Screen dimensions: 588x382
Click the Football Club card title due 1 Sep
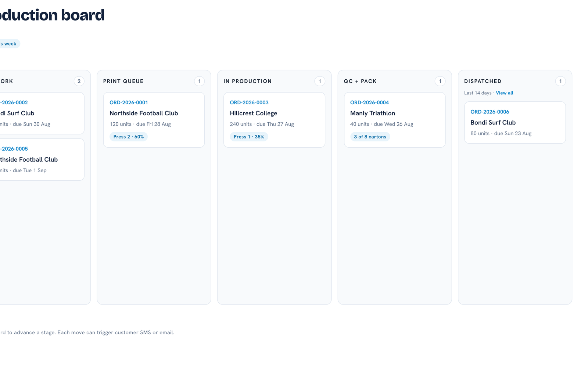tap(29, 159)
